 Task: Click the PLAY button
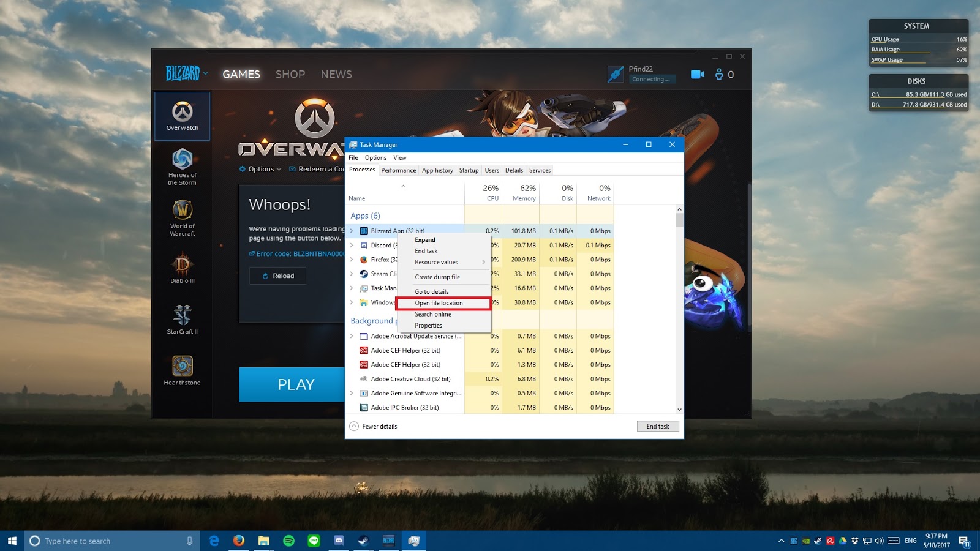[292, 384]
